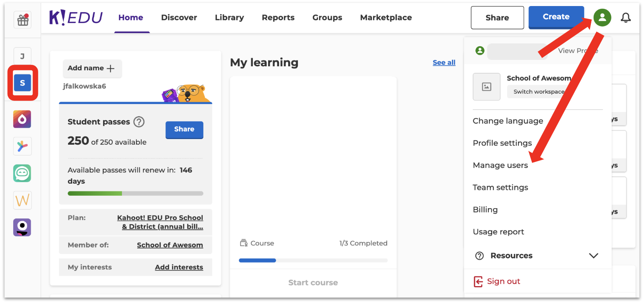Screen dimensions: 644x303
Task: Open the orange W app icon
Action: coord(22,200)
